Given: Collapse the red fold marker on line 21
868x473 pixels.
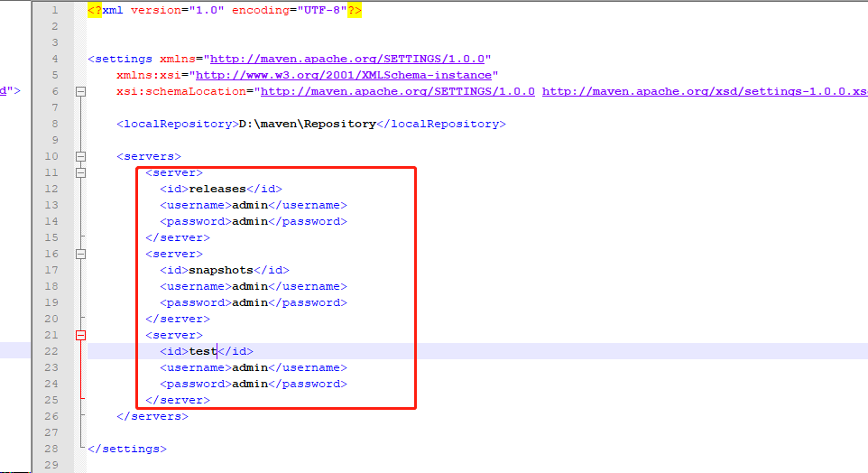Looking at the screenshot, I should 81,335.
